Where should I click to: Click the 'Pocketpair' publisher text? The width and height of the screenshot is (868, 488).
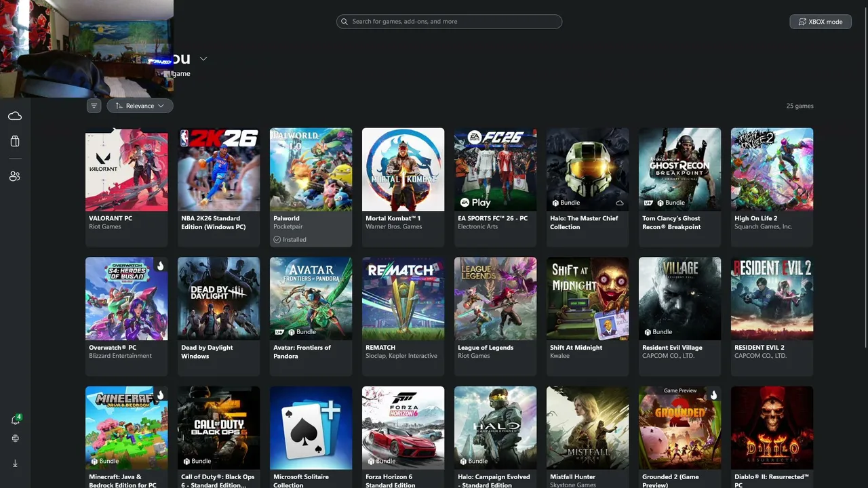[288, 226]
